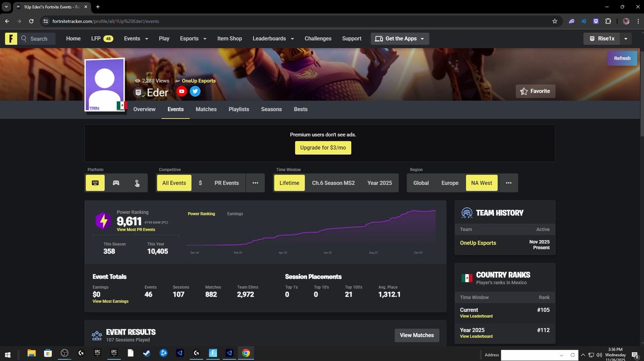Click the Fortnite Tracker logo
The height and width of the screenshot is (361, 644).
click(x=11, y=38)
